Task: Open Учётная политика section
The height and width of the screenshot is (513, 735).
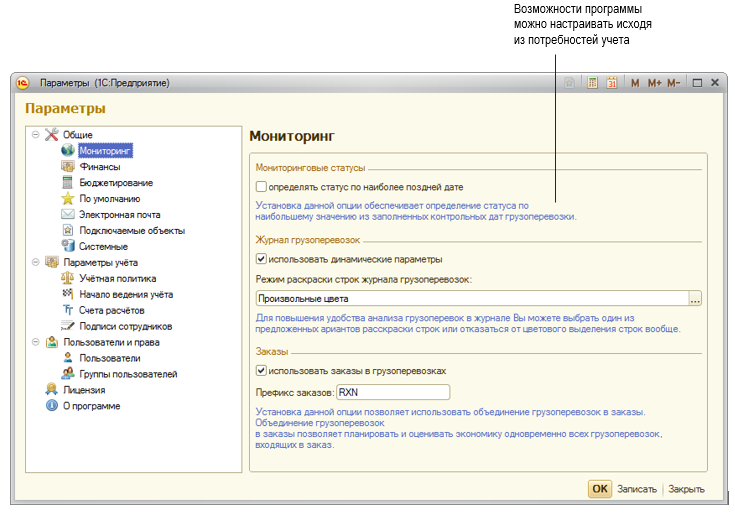Action: click(x=118, y=279)
